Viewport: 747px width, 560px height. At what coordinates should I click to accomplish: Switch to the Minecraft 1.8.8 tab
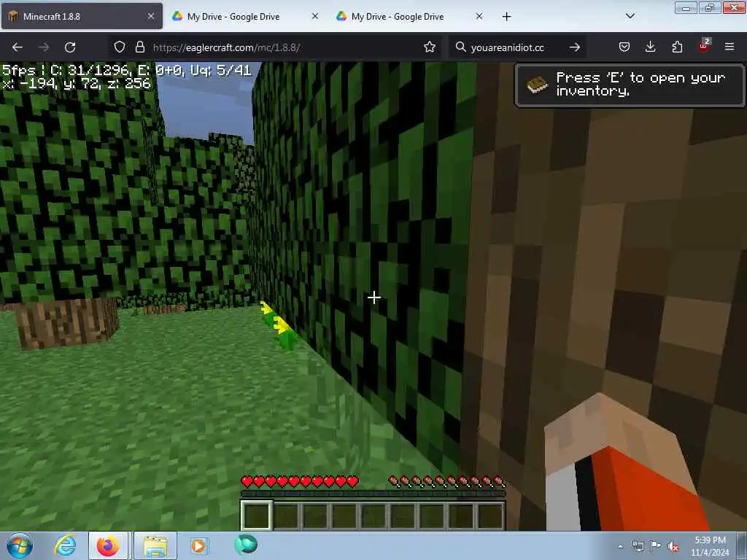point(82,16)
